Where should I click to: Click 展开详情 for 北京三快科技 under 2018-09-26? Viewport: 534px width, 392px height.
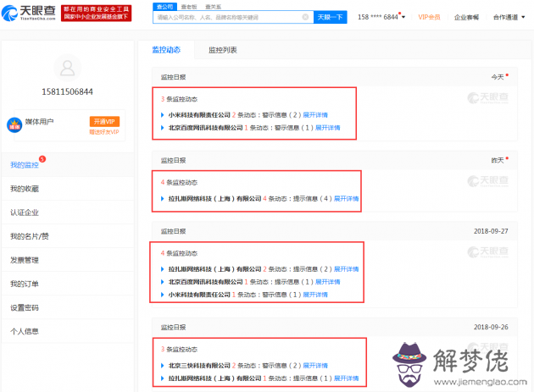click(x=315, y=366)
